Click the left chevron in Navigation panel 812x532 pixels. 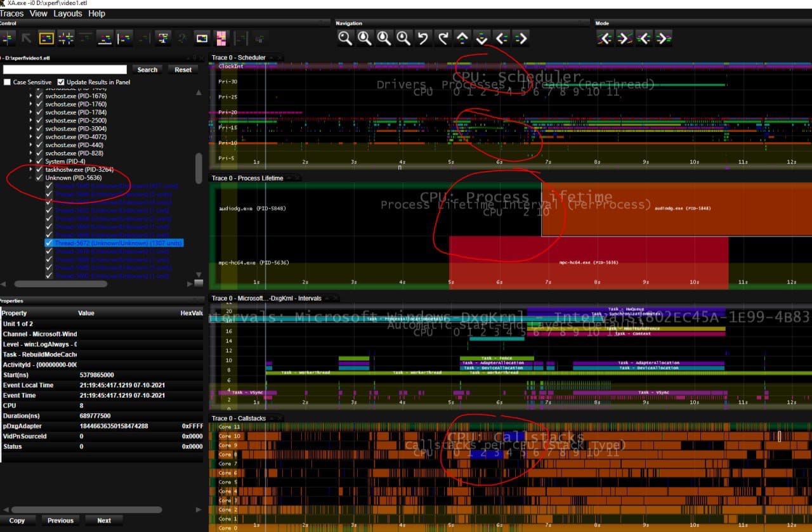coord(501,38)
